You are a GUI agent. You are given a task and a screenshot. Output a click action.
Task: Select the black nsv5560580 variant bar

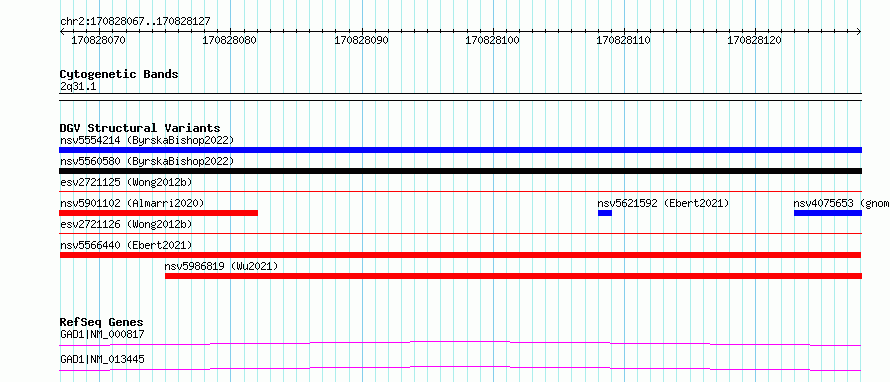tap(460, 171)
